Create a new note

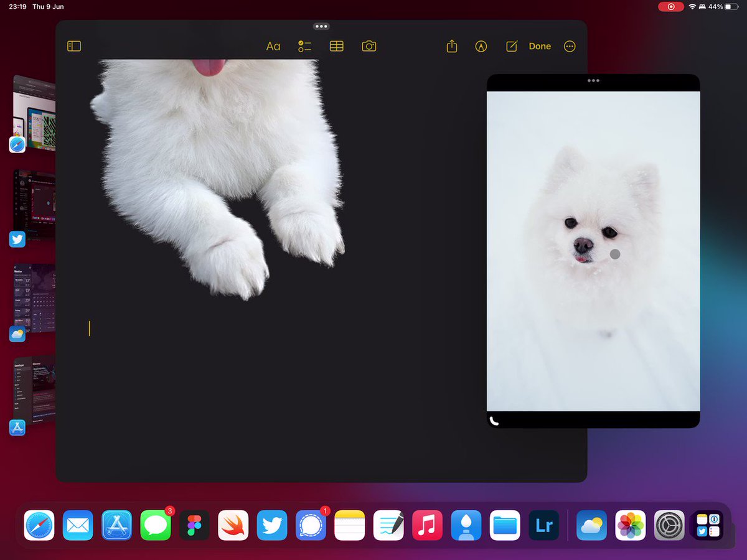click(x=512, y=46)
